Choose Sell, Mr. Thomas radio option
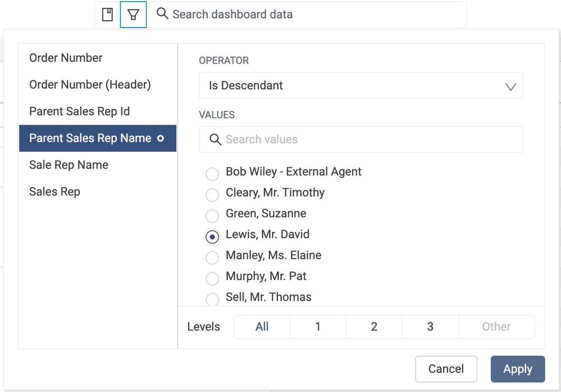The width and height of the screenshot is (561, 392). (212, 299)
